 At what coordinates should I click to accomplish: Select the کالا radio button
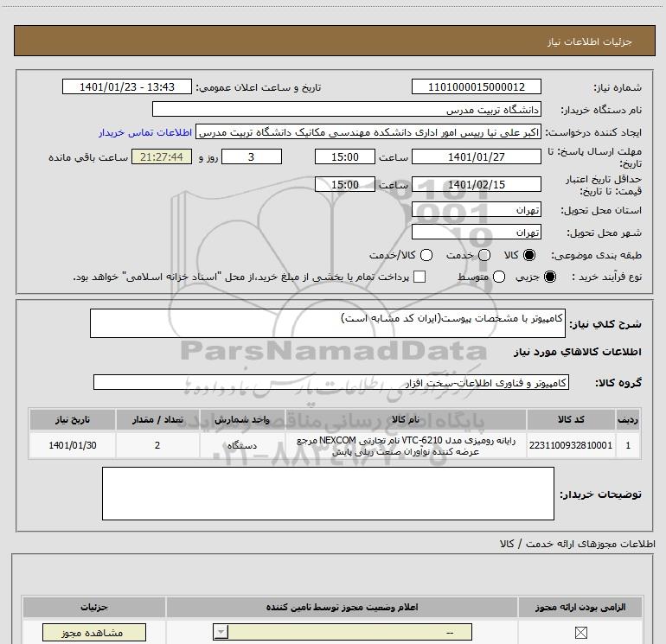pos(529,255)
